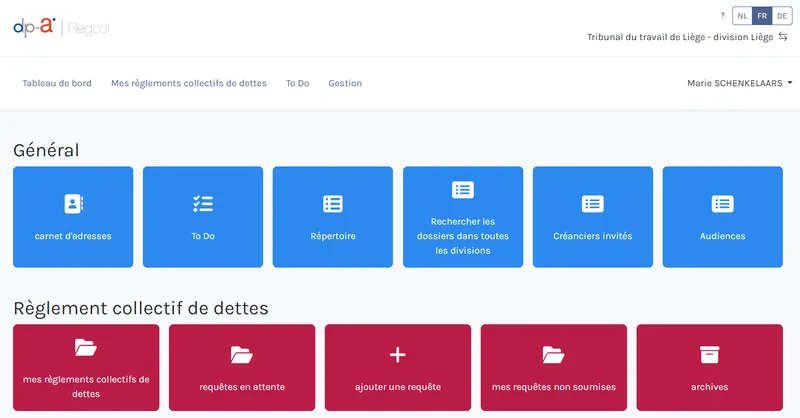Viewport: 800px width, 418px height.
Task: Open Rechercher les dossiers dans toutes les divisions
Action: 463,217
